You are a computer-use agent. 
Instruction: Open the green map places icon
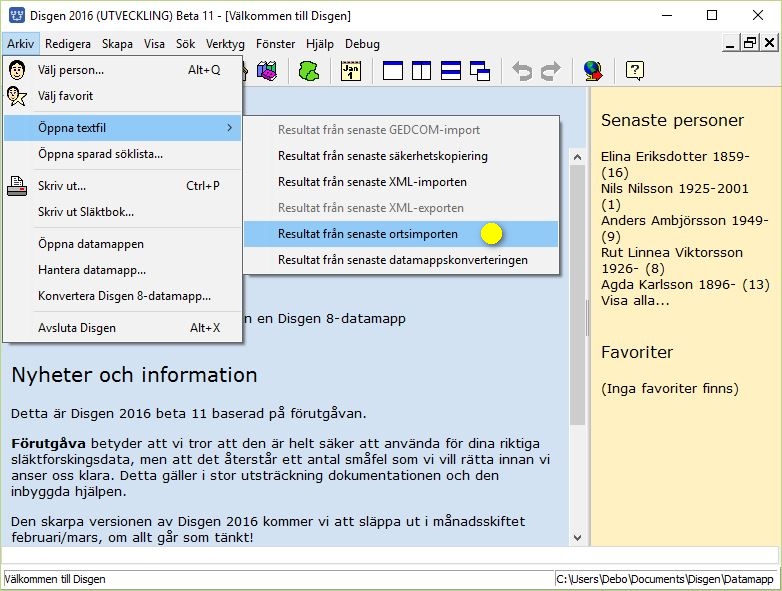tap(309, 71)
